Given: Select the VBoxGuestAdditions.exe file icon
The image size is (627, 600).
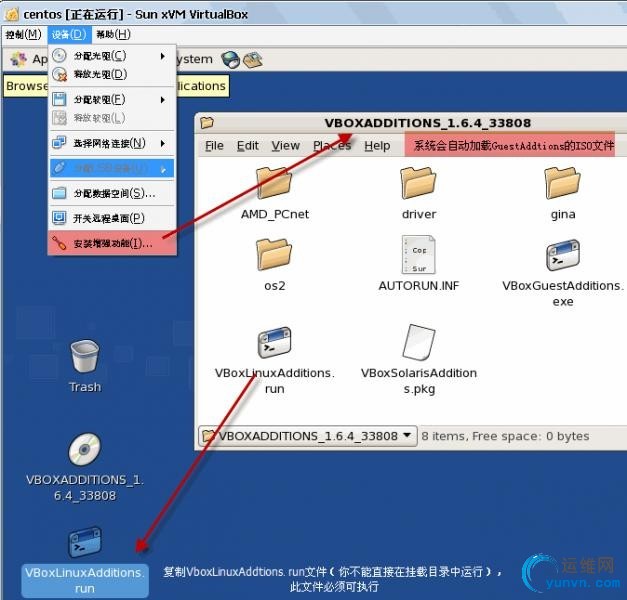Looking at the screenshot, I should (563, 255).
